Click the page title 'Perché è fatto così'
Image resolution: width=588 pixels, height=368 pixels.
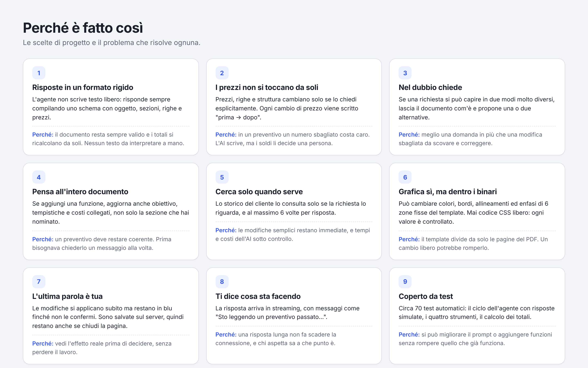tap(83, 28)
